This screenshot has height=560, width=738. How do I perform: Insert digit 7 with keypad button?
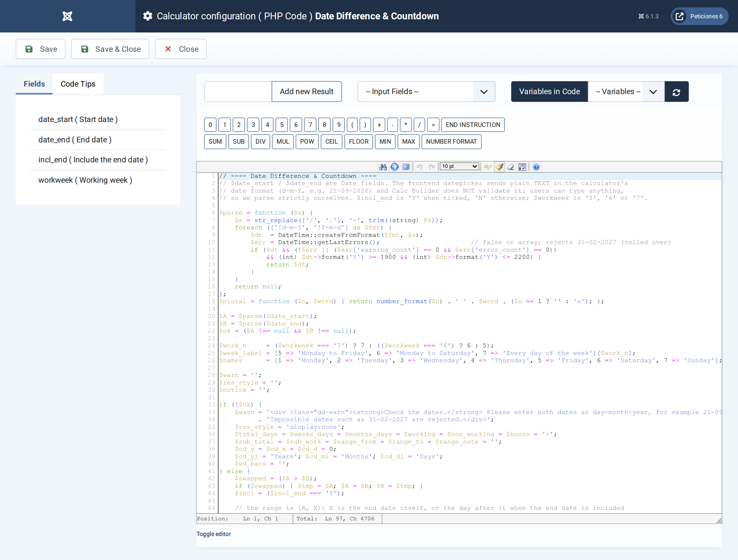[310, 125]
